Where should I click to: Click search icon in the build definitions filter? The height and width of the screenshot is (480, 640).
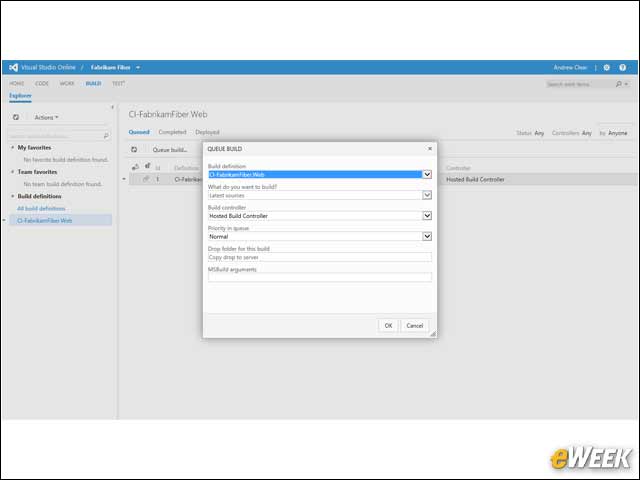106,136
